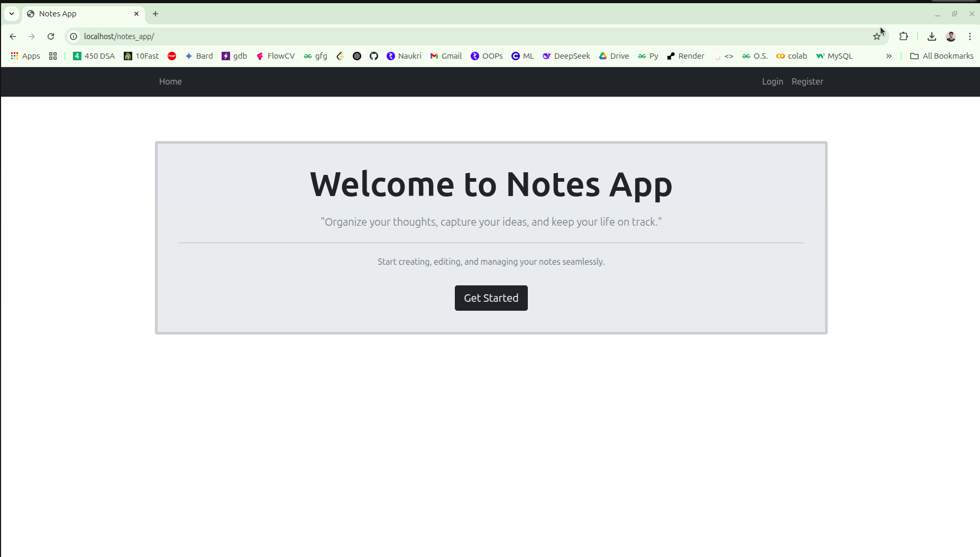Click the Get Started button

(491, 298)
